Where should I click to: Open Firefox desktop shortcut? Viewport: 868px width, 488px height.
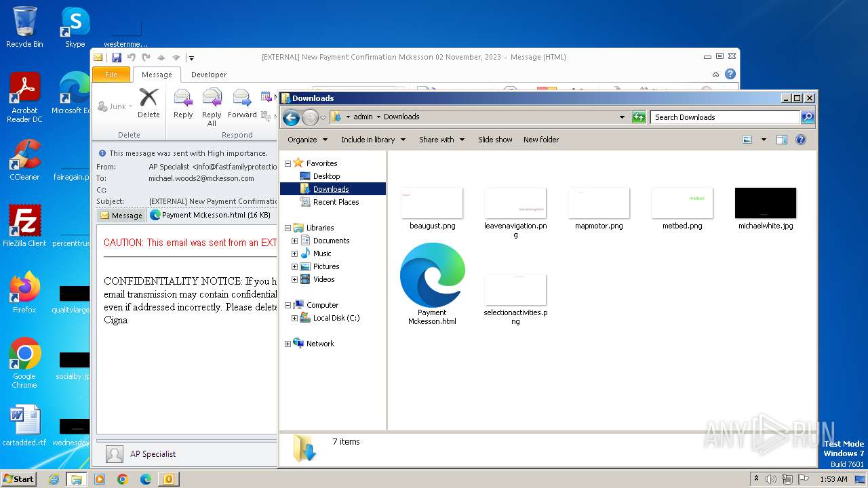[x=24, y=292]
